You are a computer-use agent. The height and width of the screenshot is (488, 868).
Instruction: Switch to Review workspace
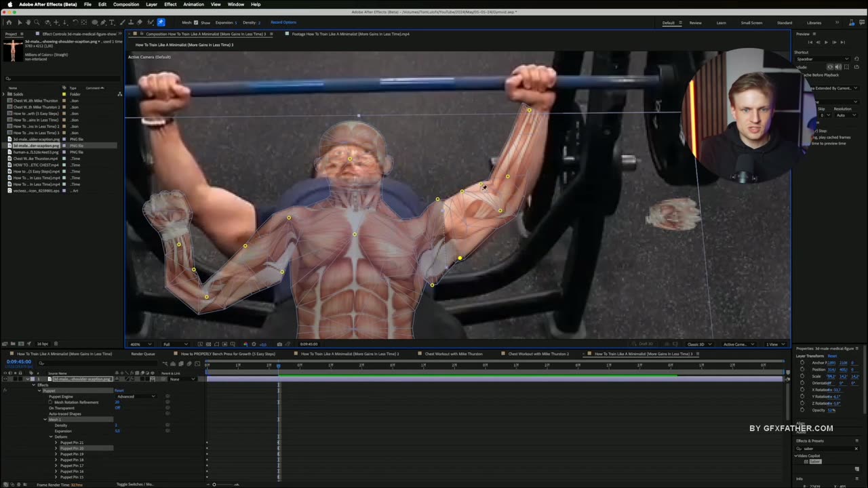click(x=696, y=22)
